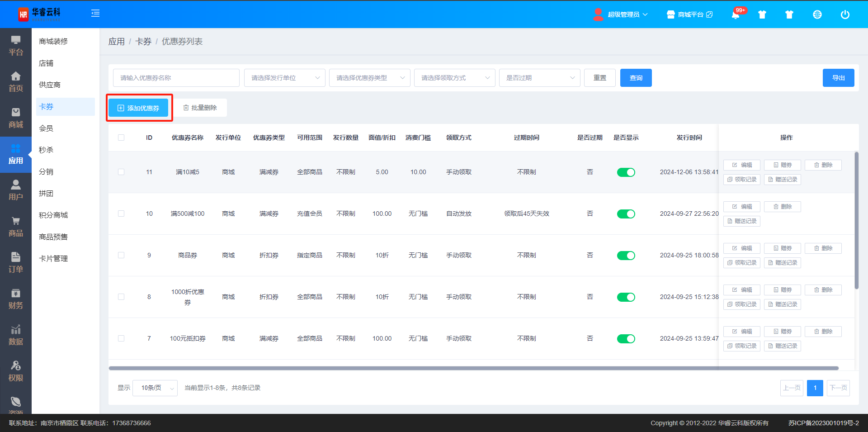Check the select-all checkbox in table header

(x=121, y=138)
